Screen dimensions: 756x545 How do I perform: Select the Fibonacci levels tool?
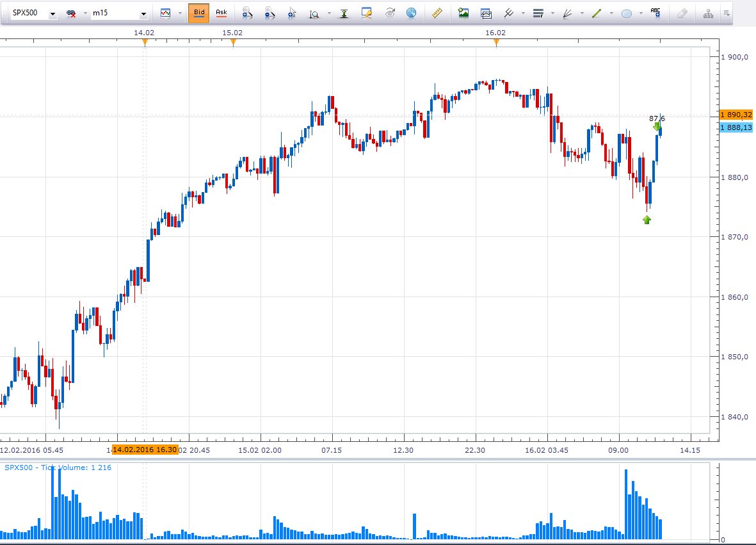[x=538, y=13]
